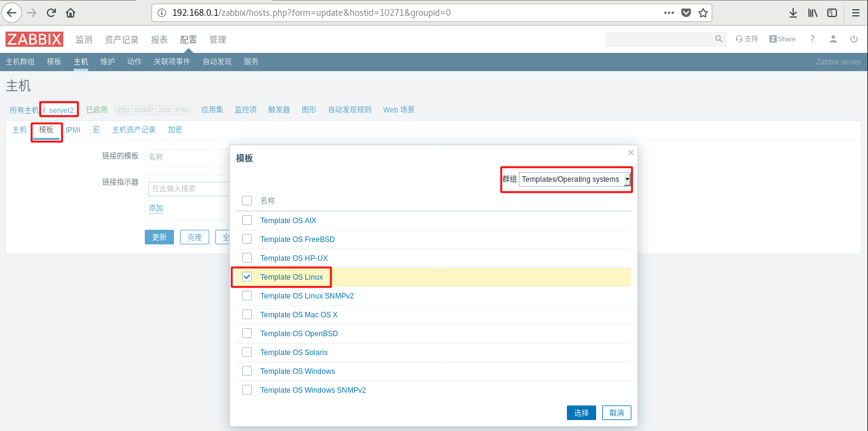Screen dimensions: 868x431
Task: Click the 取消 button in popup
Action: [617, 413]
